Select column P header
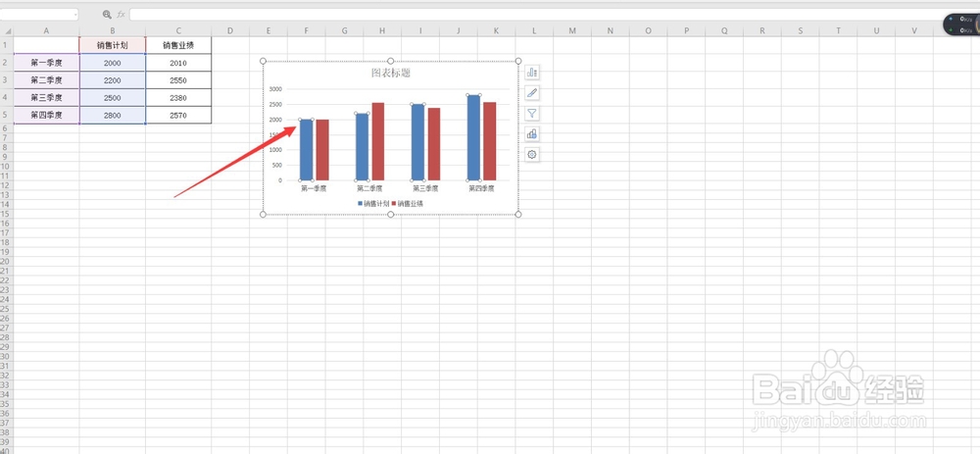The height and width of the screenshot is (454, 980). tap(686, 30)
